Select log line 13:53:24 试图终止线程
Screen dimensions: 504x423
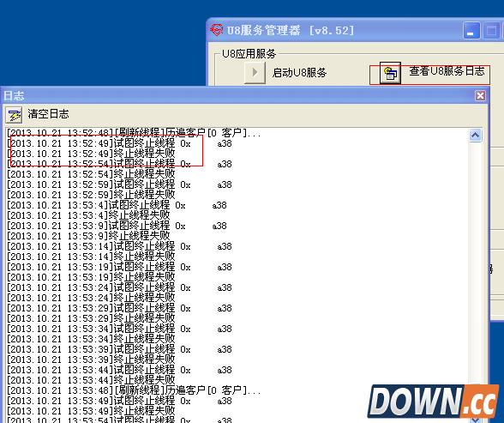pos(119,287)
